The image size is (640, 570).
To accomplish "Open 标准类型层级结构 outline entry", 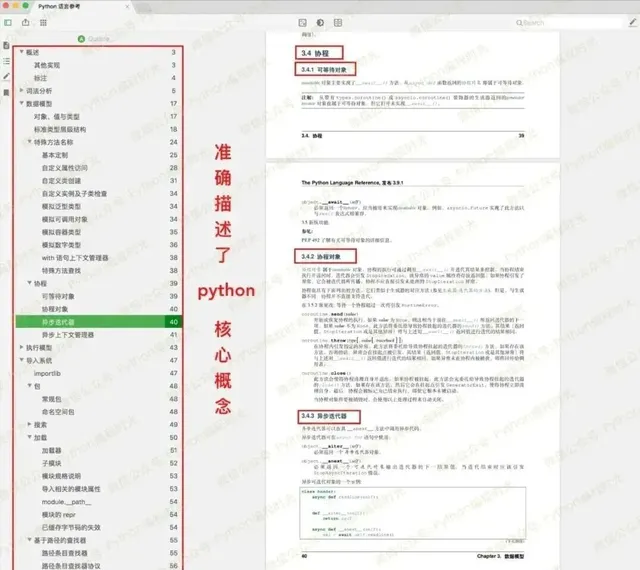I will 60,129.
